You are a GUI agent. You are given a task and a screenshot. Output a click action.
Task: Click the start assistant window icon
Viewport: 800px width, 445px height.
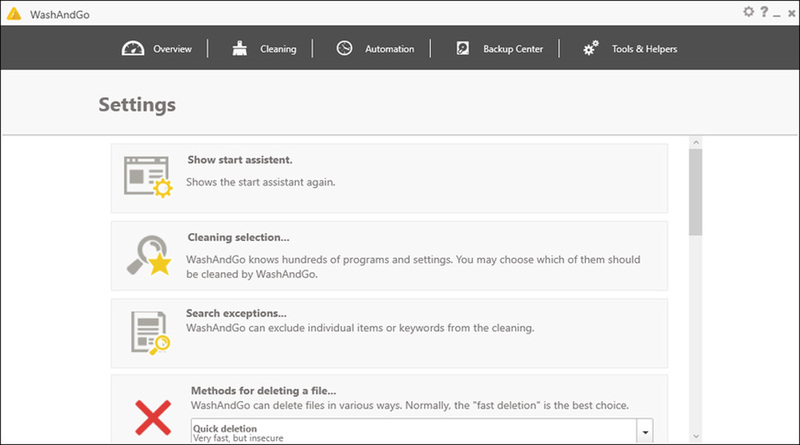pos(148,177)
